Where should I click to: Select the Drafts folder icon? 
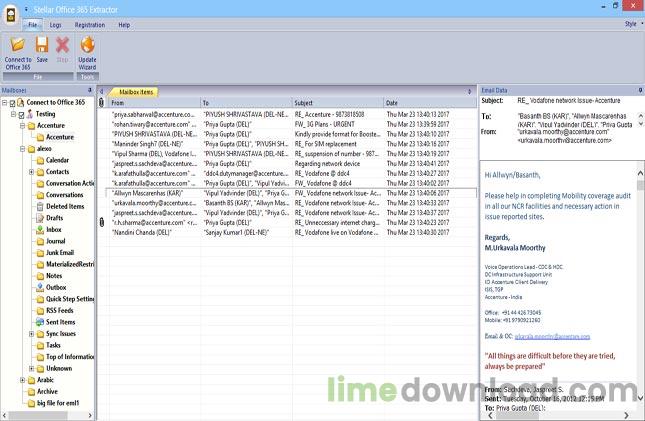40,218
